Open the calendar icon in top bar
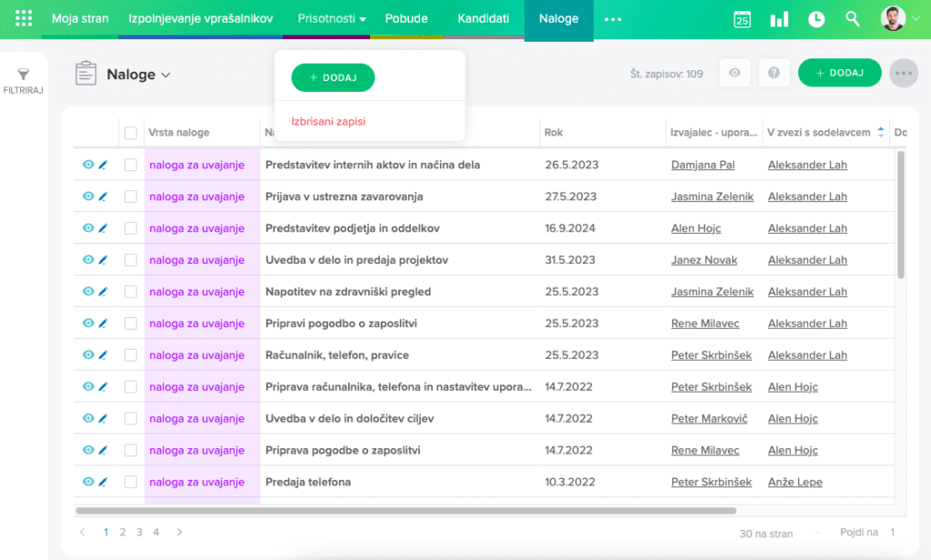This screenshot has height=560, width=931. click(742, 19)
